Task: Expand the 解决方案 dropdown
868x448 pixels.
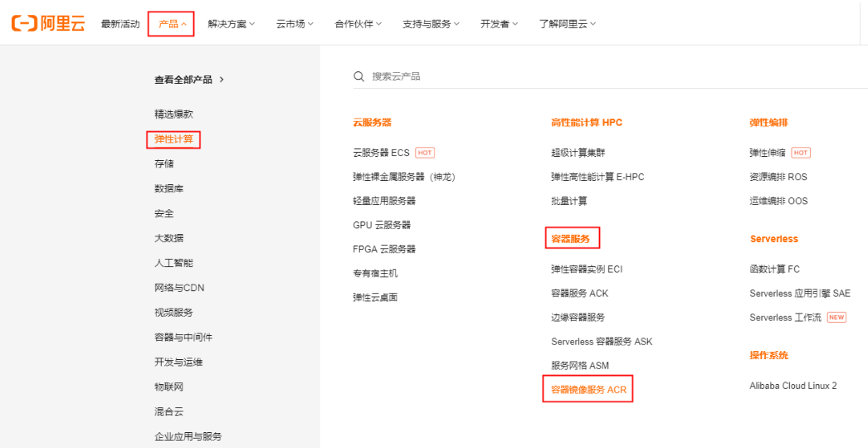Action: pyautogui.click(x=232, y=24)
